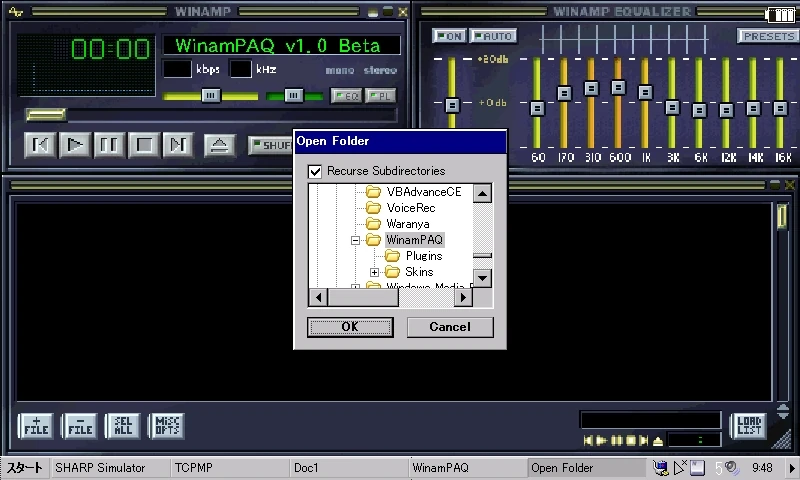This screenshot has height=480, width=800.
Task: Click the taskbar clock 9:48
Action: (762, 468)
